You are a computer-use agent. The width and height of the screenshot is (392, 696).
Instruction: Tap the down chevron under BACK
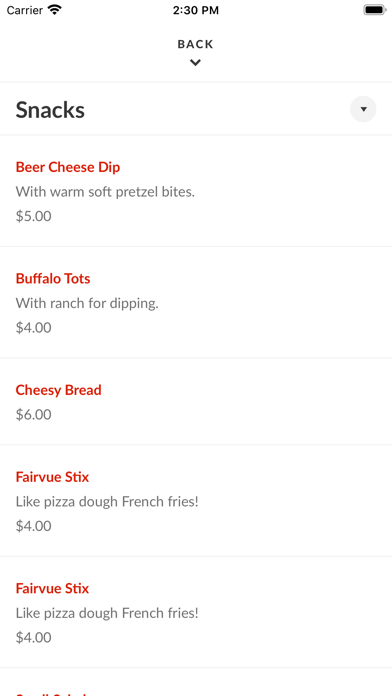point(195,63)
